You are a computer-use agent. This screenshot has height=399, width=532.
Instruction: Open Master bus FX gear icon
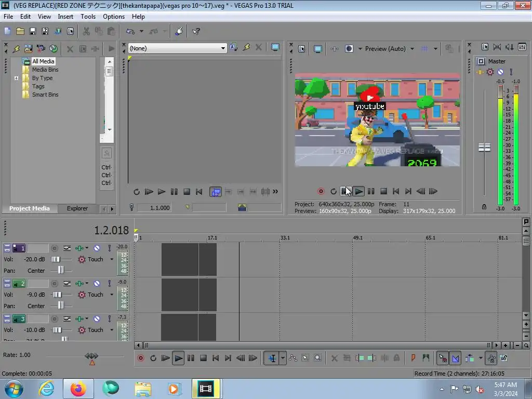tap(490, 72)
